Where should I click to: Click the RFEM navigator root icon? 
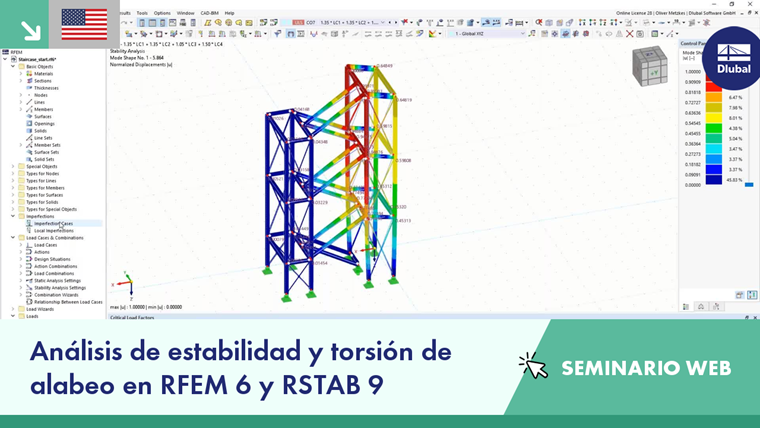(x=5, y=52)
